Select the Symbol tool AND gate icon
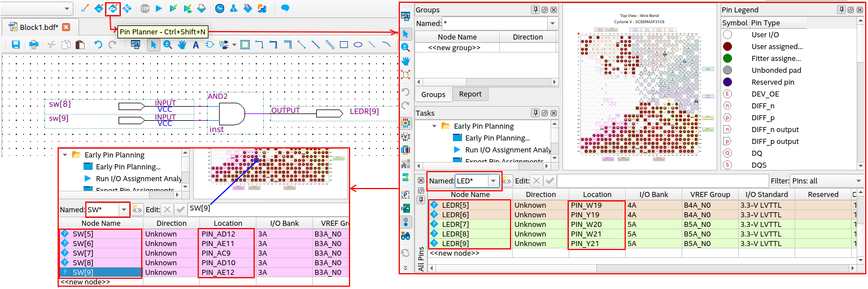This screenshot has width=868, height=289. 210,45
